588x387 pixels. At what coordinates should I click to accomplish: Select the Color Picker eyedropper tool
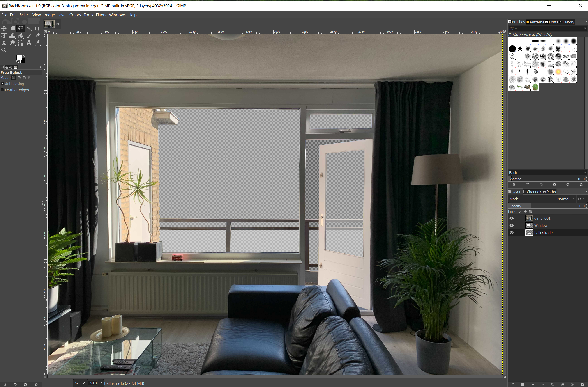[x=37, y=43]
